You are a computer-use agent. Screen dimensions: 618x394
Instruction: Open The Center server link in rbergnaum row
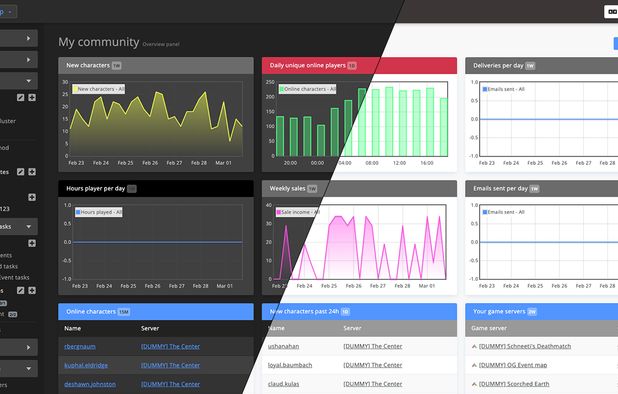[170, 346]
